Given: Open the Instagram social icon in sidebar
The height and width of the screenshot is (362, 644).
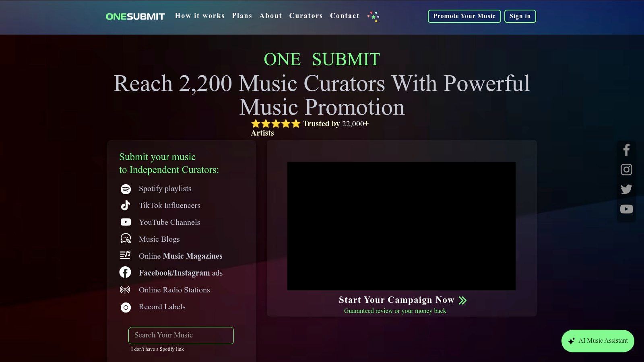Looking at the screenshot, I should click(x=626, y=169).
